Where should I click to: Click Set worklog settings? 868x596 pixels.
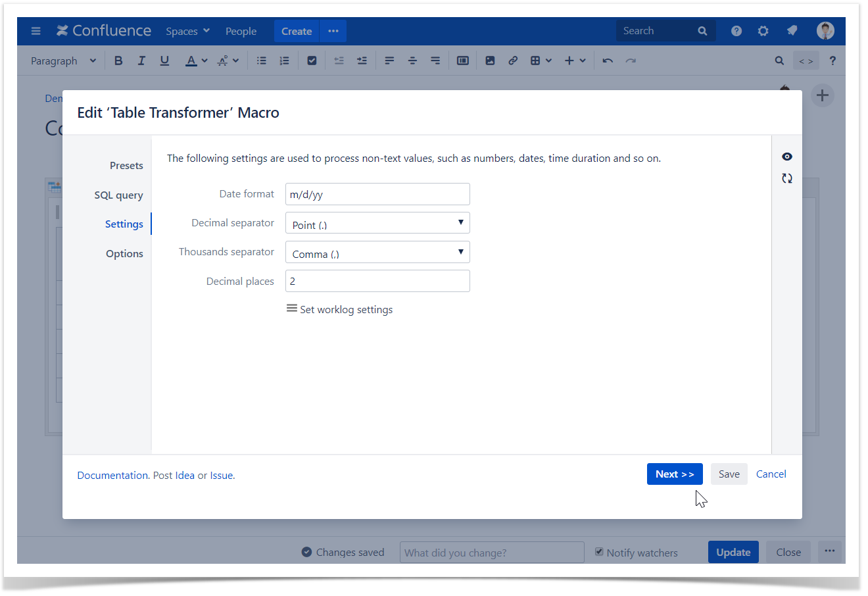click(x=339, y=309)
